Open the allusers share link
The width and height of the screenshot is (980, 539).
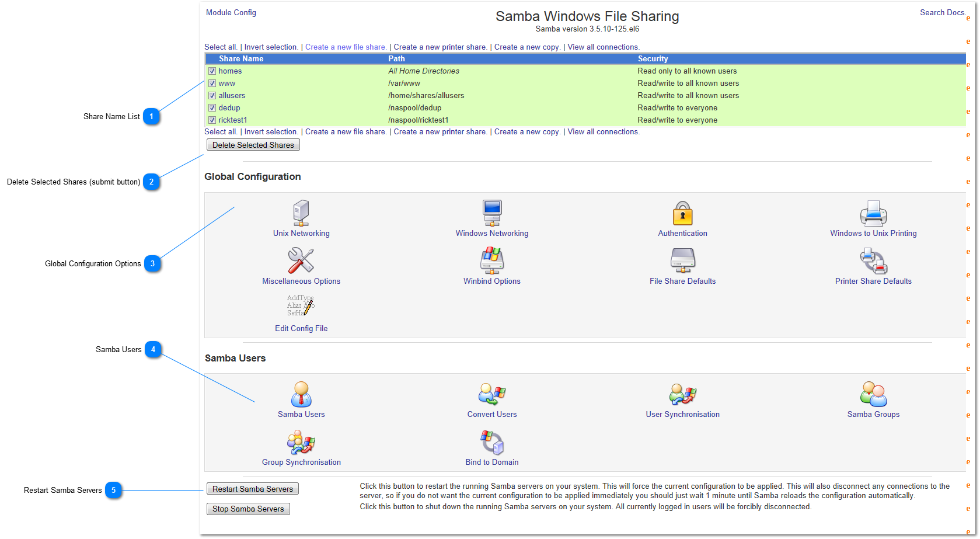pyautogui.click(x=232, y=95)
